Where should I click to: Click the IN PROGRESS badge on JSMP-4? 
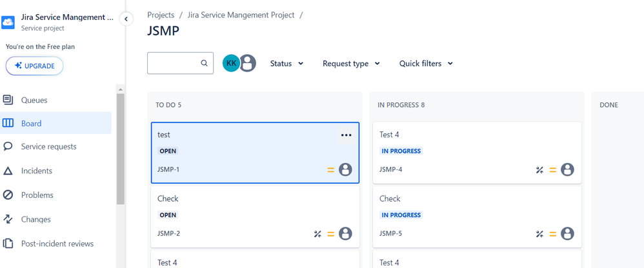(x=401, y=151)
